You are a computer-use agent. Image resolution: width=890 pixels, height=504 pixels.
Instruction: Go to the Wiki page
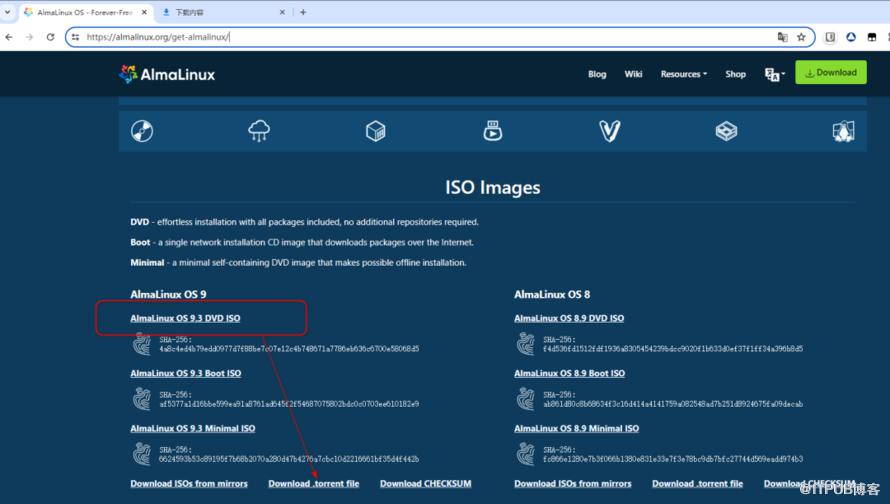[x=633, y=74]
